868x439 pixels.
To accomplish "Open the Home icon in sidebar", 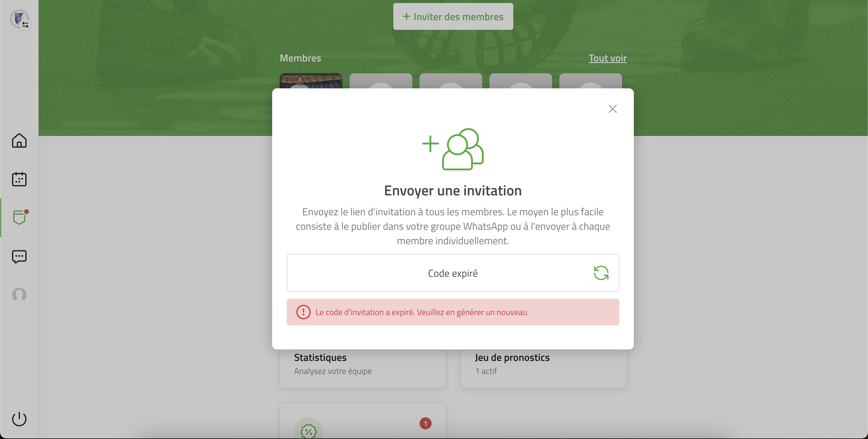I will pos(19,141).
